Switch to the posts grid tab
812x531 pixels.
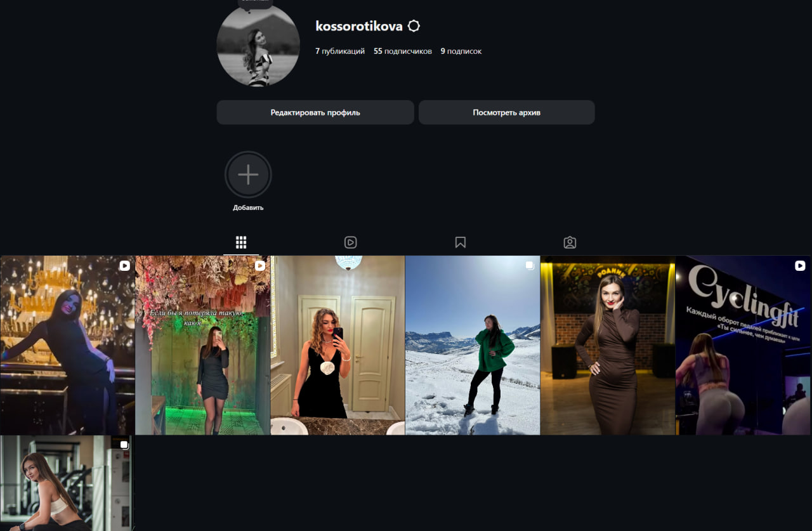241,242
